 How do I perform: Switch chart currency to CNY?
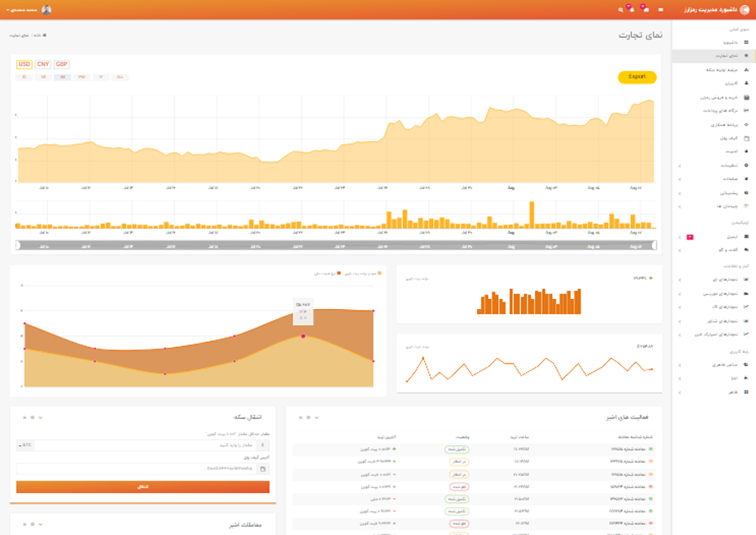[43, 64]
